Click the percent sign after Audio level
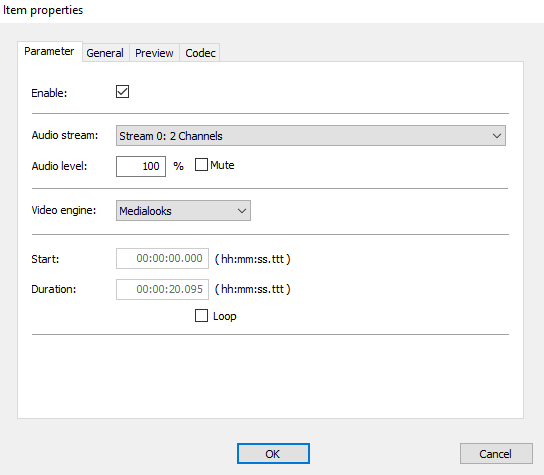544x475 pixels. 178,166
